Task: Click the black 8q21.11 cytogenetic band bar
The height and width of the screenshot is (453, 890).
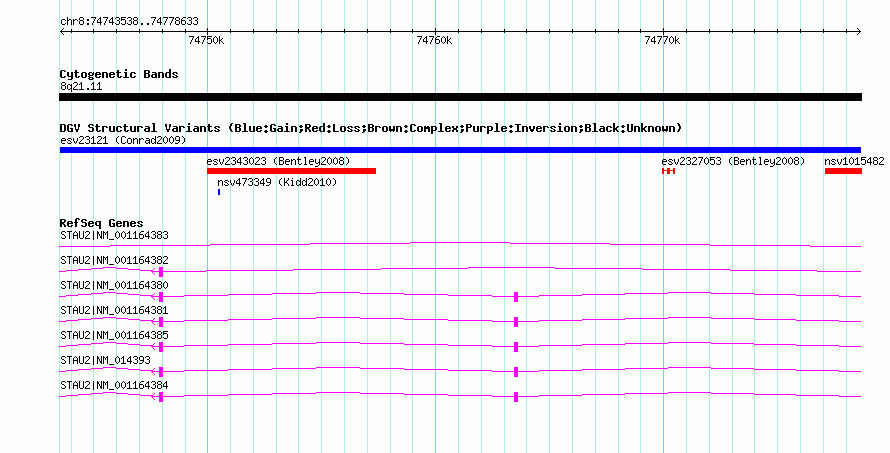Action: coord(460,97)
